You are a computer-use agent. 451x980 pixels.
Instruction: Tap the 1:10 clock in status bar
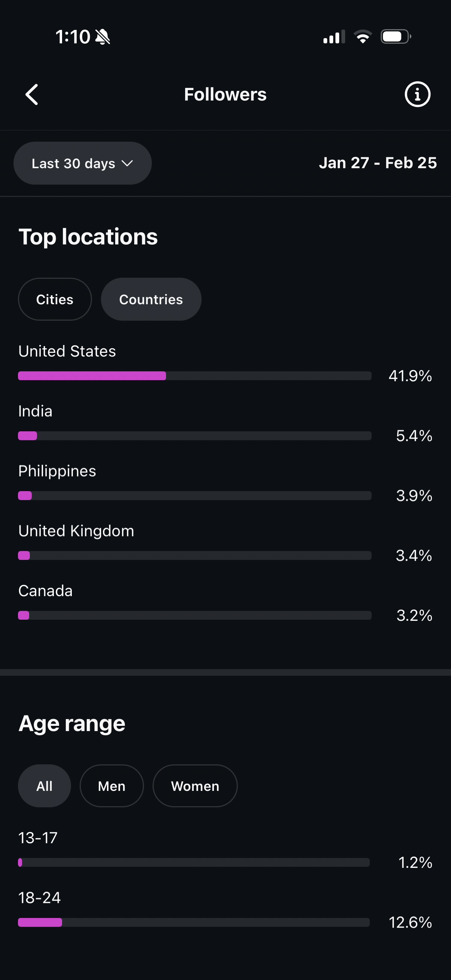(x=73, y=37)
